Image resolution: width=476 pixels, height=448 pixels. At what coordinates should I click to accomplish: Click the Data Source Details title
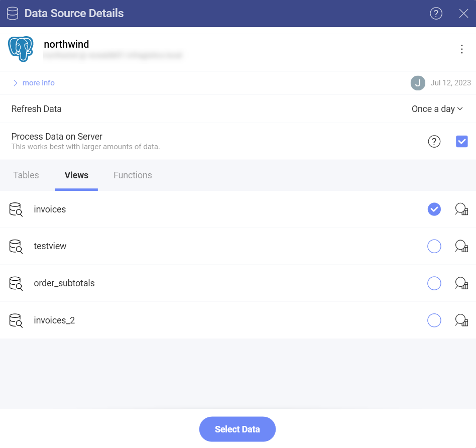pyautogui.click(x=74, y=14)
